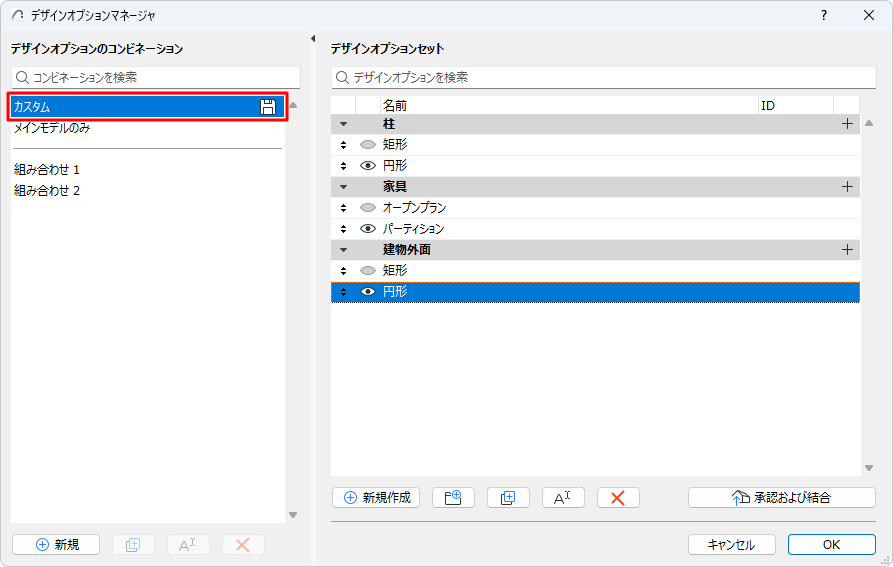893x567 pixels.
Task: Click the 家具 set header name
Action: 395,187
